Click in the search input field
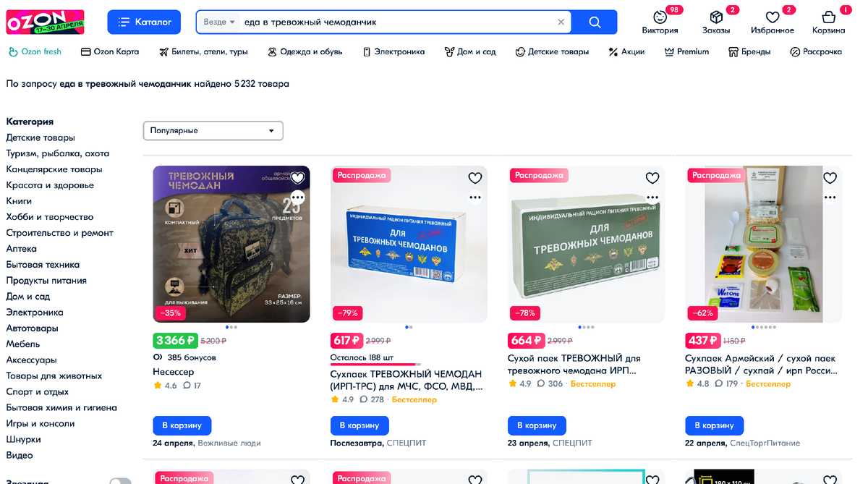Screen dimensions: 868x484 398,22
